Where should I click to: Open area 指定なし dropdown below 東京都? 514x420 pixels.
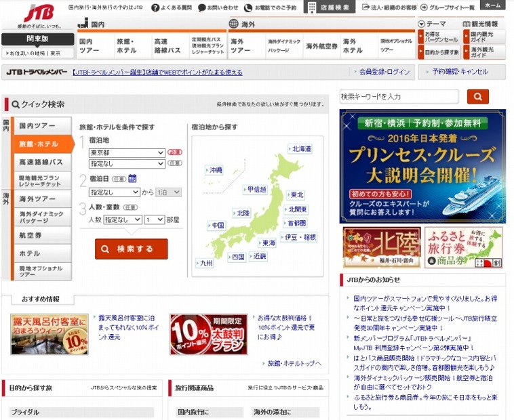click(127, 164)
